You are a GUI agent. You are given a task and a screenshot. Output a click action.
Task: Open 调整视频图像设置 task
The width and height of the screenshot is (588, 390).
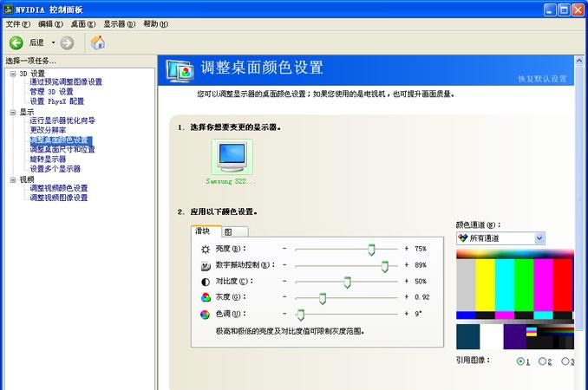pyautogui.click(x=59, y=198)
